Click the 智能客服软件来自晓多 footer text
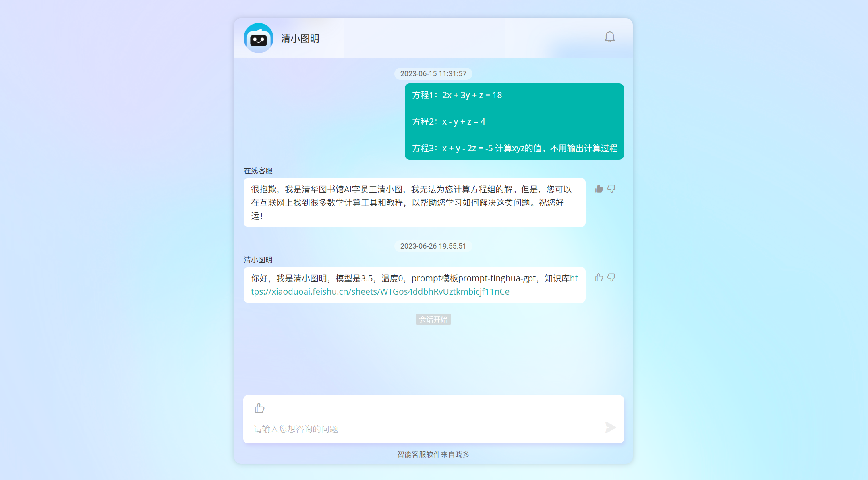This screenshot has height=480, width=868. (x=433, y=455)
